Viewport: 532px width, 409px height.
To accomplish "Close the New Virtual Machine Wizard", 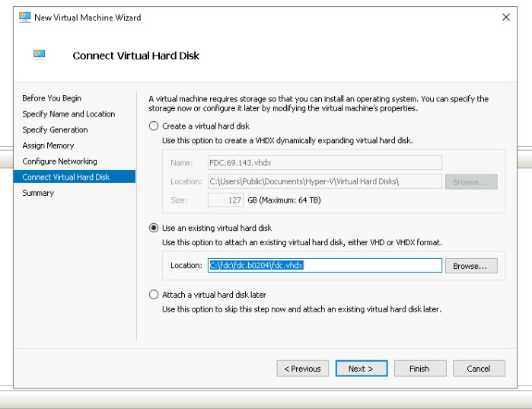I will pos(506,18).
